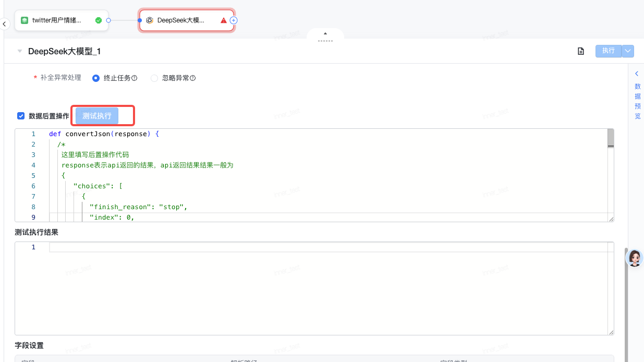Screen dimensions: 644x362
Task: Collapse the DeepSeek大模型_1 section triangle
Action: pyautogui.click(x=20, y=51)
